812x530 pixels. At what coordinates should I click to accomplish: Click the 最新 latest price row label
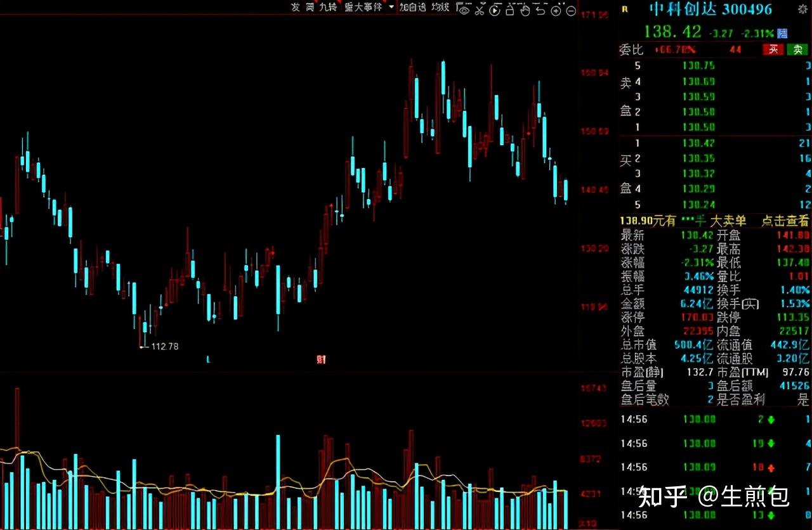coord(632,235)
